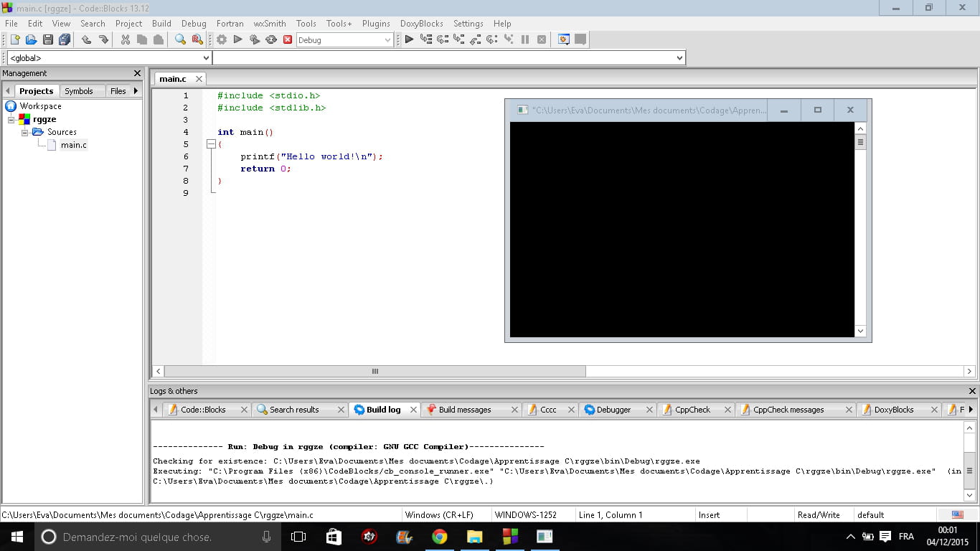980x551 pixels.
Task: Open the Settings menu
Action: coord(468,24)
